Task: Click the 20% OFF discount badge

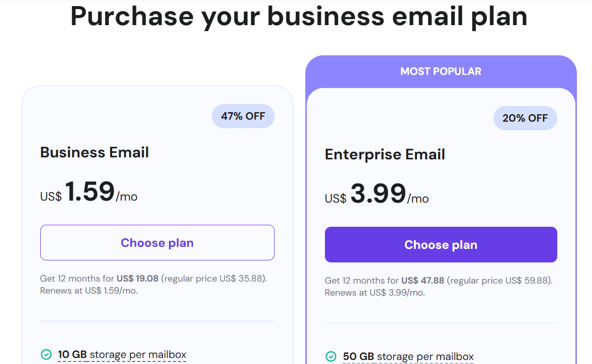Action: tap(525, 118)
